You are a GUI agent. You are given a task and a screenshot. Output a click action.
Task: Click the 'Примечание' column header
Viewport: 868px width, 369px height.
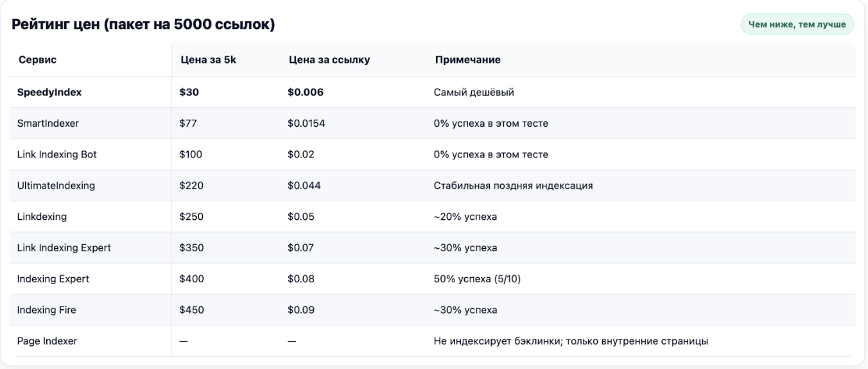pos(468,60)
